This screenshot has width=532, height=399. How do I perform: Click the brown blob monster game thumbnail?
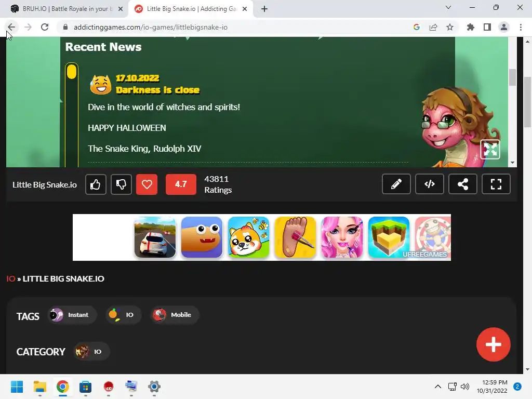point(202,237)
